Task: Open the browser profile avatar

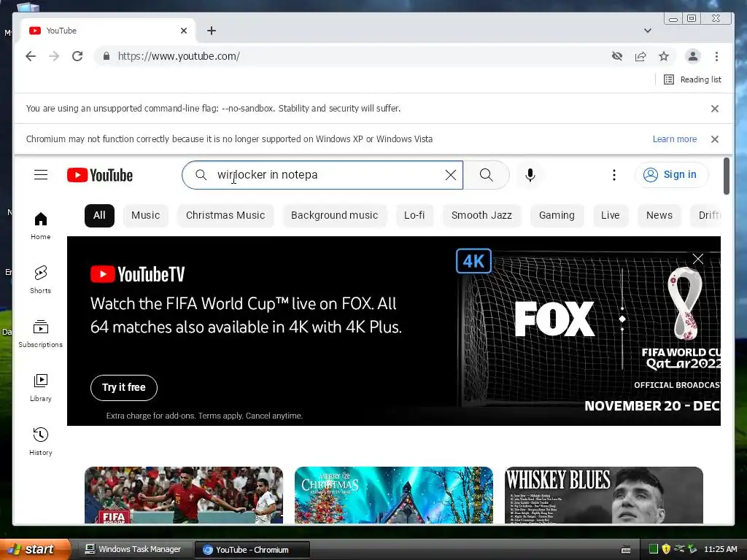Action: click(x=693, y=56)
